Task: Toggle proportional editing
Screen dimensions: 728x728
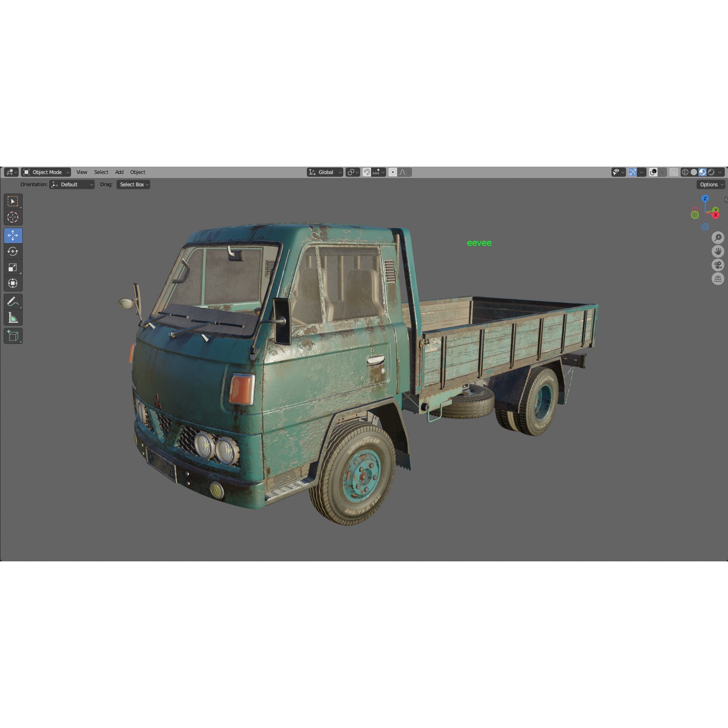Action: click(393, 172)
